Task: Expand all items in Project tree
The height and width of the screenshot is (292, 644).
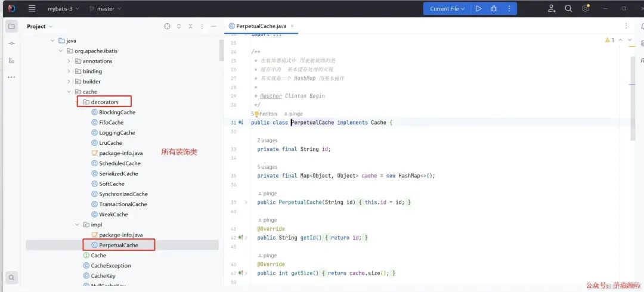Action: tap(179, 26)
